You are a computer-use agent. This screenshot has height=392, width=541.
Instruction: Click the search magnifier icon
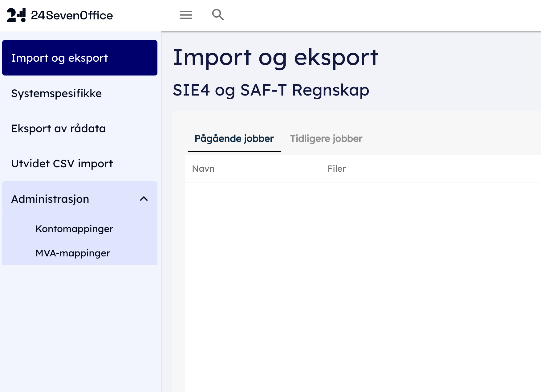click(x=218, y=15)
